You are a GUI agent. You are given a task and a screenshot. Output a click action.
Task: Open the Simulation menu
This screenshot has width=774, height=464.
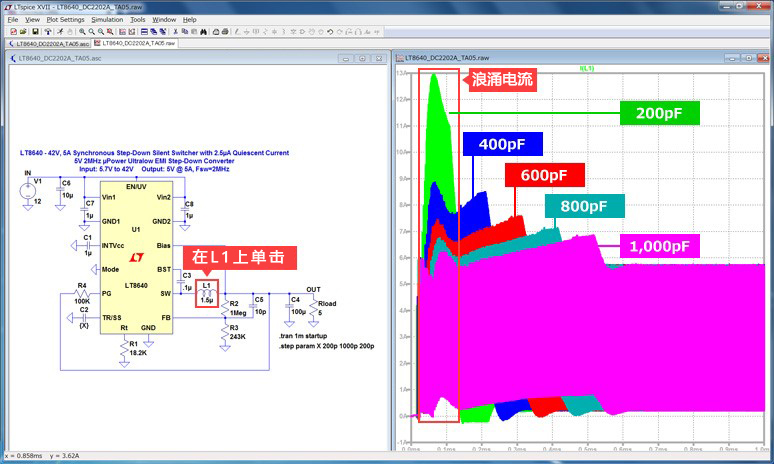pos(107,19)
